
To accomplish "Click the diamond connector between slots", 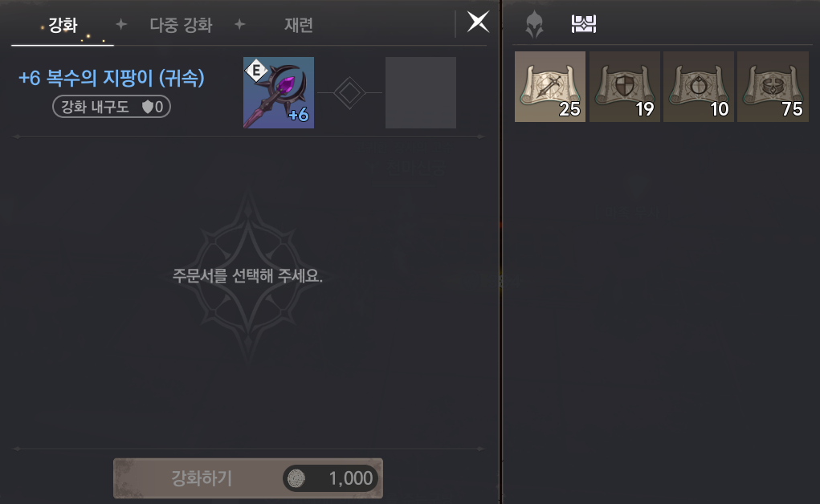I will [349, 93].
